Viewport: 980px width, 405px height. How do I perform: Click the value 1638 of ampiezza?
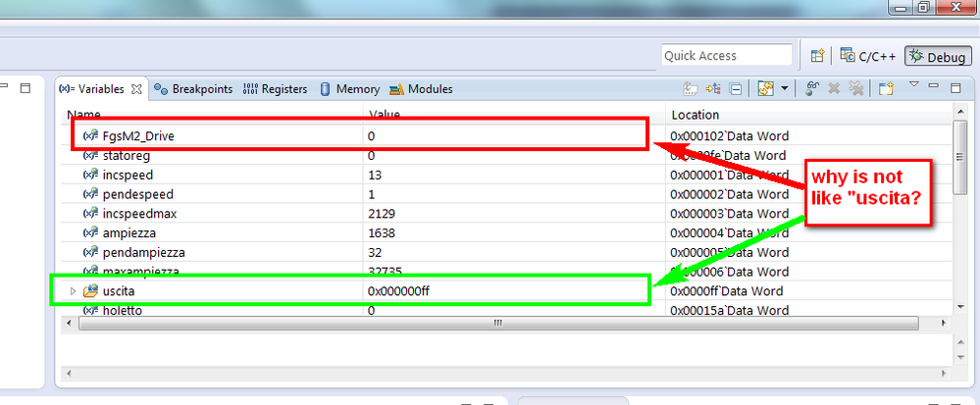click(x=382, y=232)
